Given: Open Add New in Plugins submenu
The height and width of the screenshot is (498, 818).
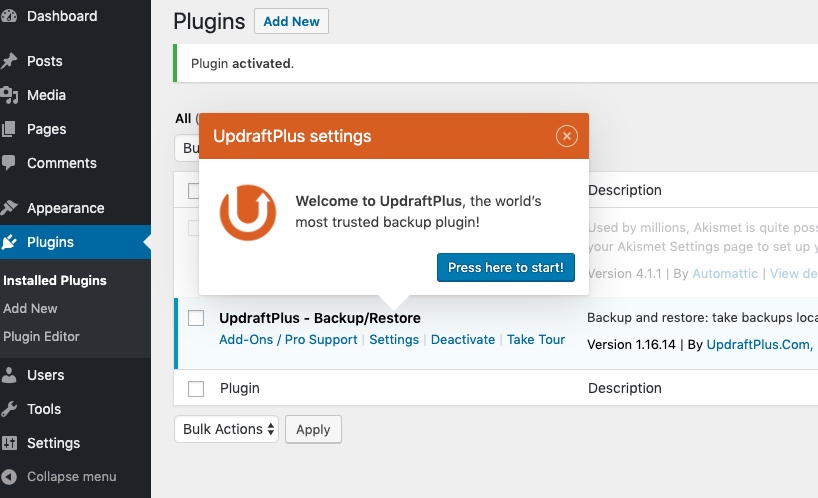Looking at the screenshot, I should coord(30,309).
